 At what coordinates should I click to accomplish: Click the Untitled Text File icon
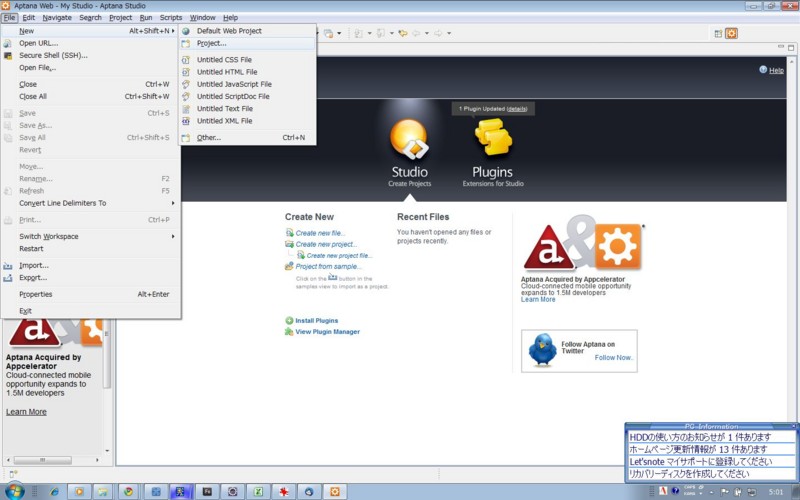(x=186, y=109)
